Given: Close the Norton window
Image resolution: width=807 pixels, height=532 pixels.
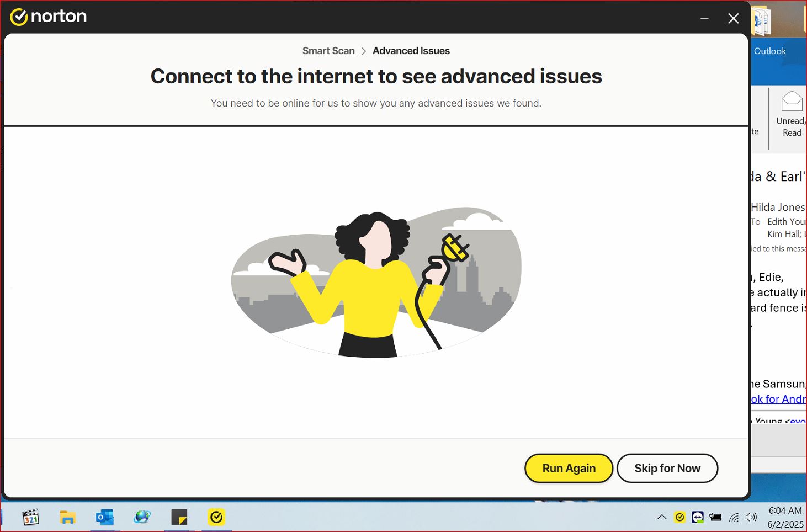Looking at the screenshot, I should point(733,18).
